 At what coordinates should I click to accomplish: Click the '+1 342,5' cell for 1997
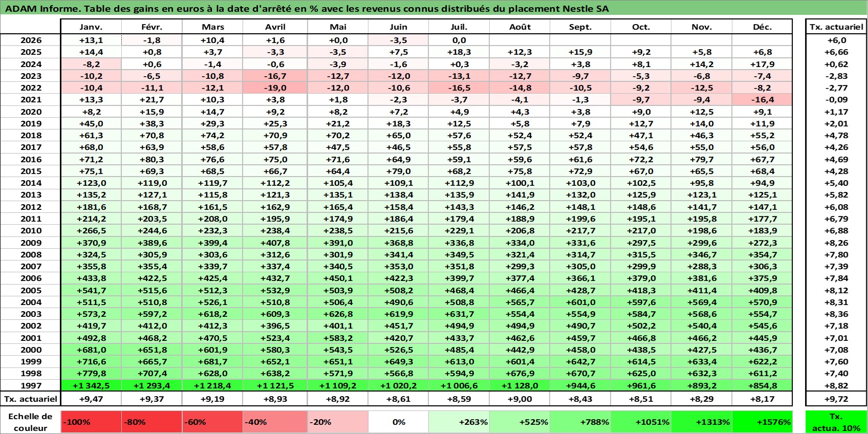coord(91,385)
